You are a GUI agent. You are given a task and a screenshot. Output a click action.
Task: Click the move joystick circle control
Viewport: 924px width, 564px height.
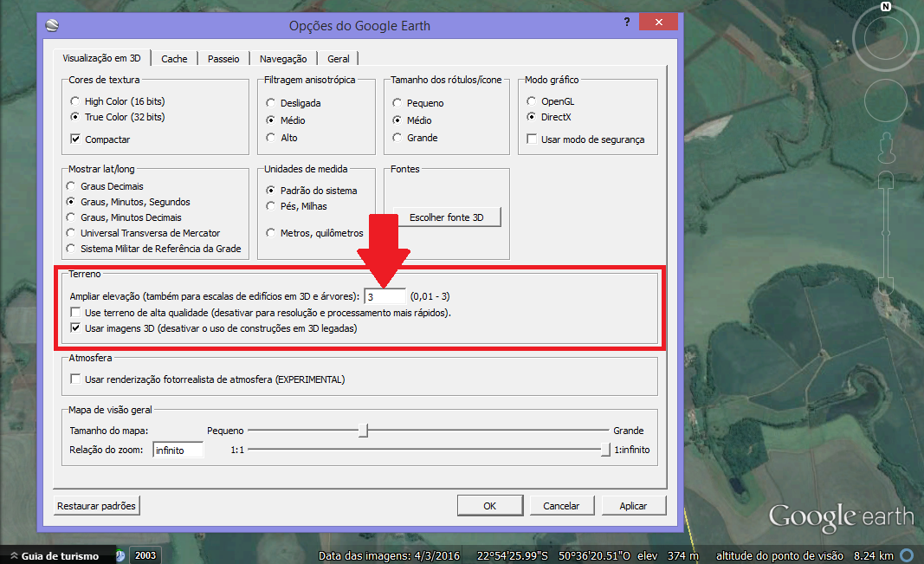886,100
